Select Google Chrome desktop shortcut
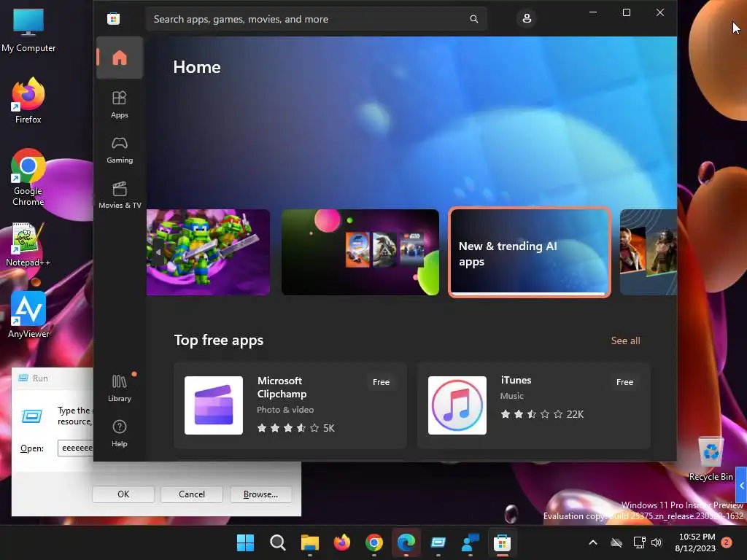The width and height of the screenshot is (747, 560). click(x=28, y=177)
